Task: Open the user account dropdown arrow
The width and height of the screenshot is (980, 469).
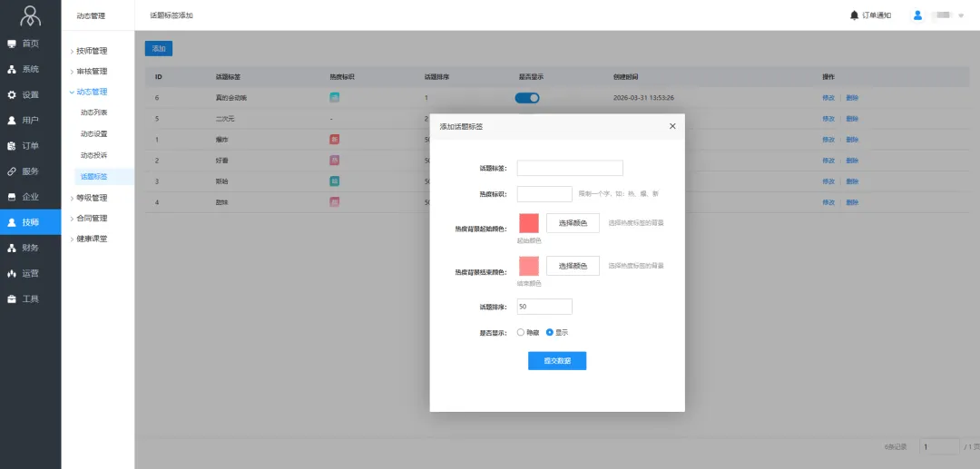Action: tap(961, 16)
